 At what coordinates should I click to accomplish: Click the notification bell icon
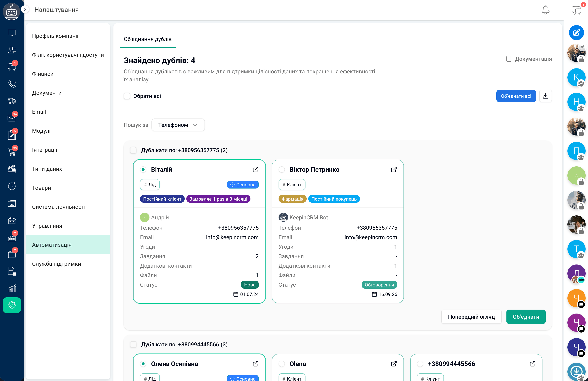(x=545, y=10)
